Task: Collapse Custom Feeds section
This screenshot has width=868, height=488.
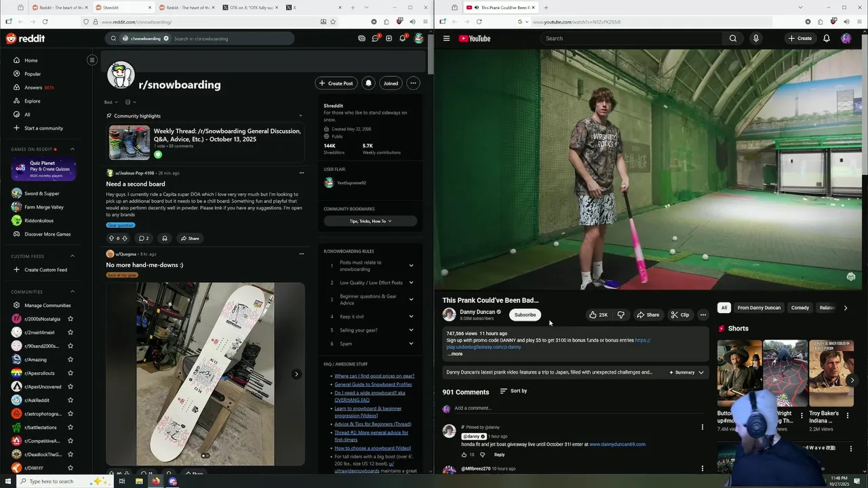Action: pyautogui.click(x=73, y=256)
